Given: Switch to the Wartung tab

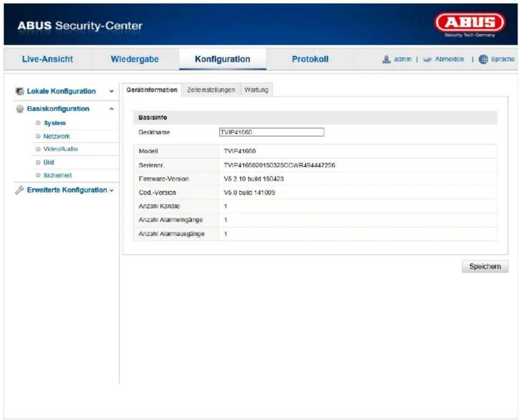Looking at the screenshot, I should [x=256, y=90].
